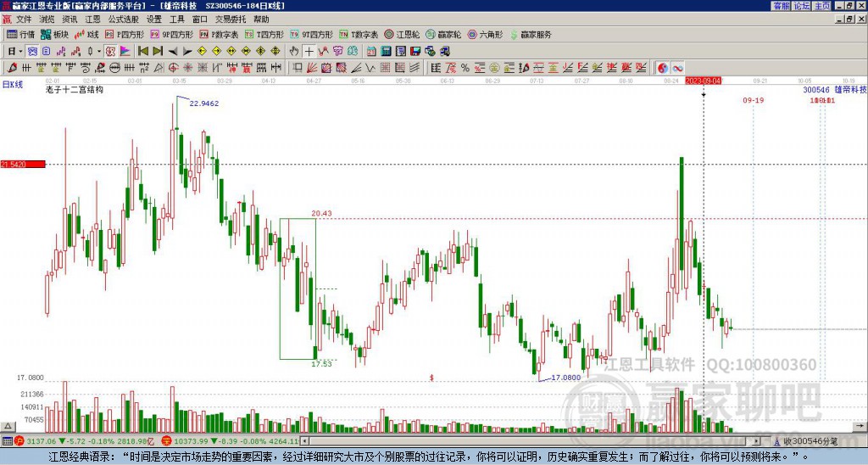Click the red 21.5420 price label

[23, 165]
